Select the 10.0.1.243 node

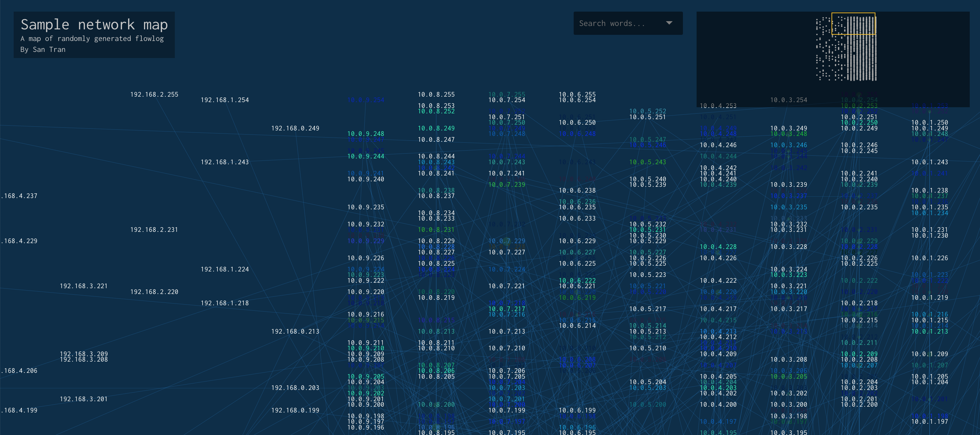click(929, 162)
